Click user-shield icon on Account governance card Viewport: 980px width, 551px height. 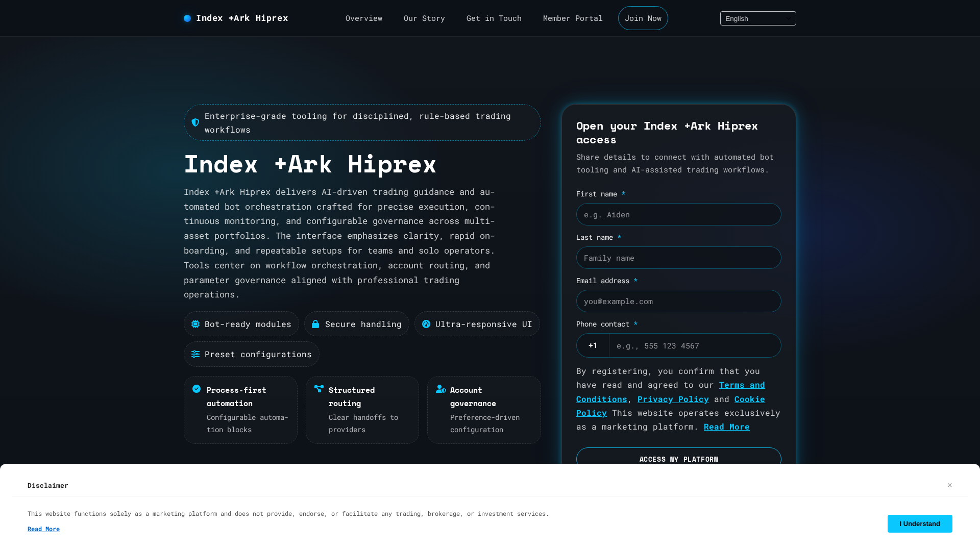[441, 389]
